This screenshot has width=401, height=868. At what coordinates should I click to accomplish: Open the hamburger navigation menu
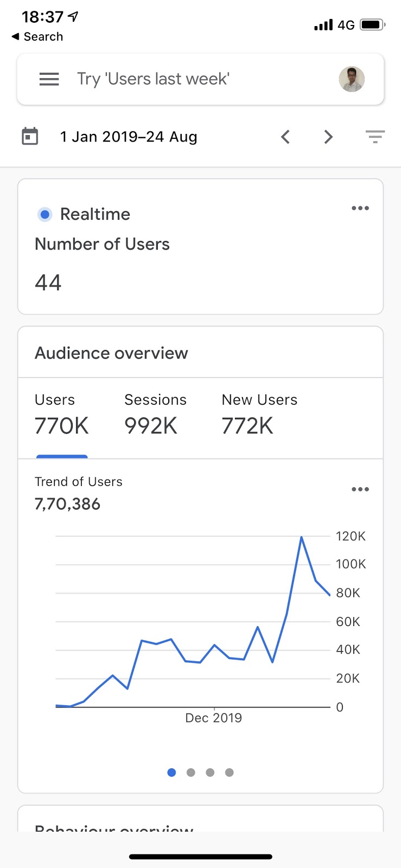[x=49, y=79]
